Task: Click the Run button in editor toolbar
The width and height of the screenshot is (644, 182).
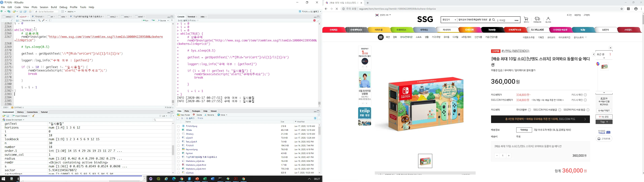Action: pyautogui.click(x=145, y=21)
